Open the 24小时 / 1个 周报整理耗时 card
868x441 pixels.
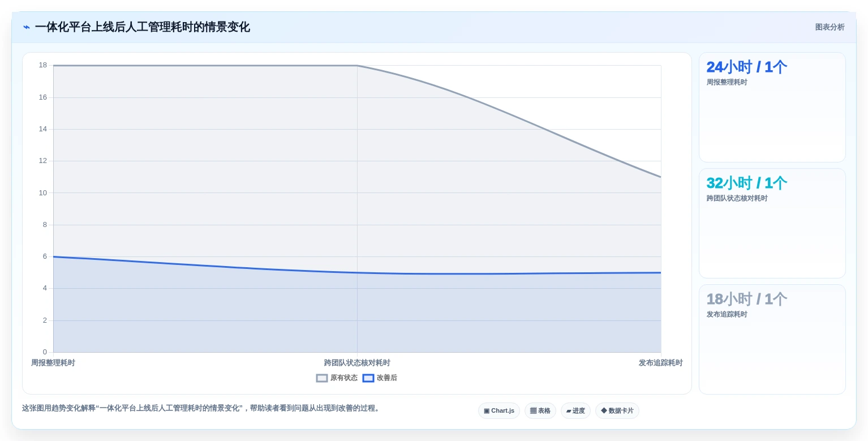(772, 108)
